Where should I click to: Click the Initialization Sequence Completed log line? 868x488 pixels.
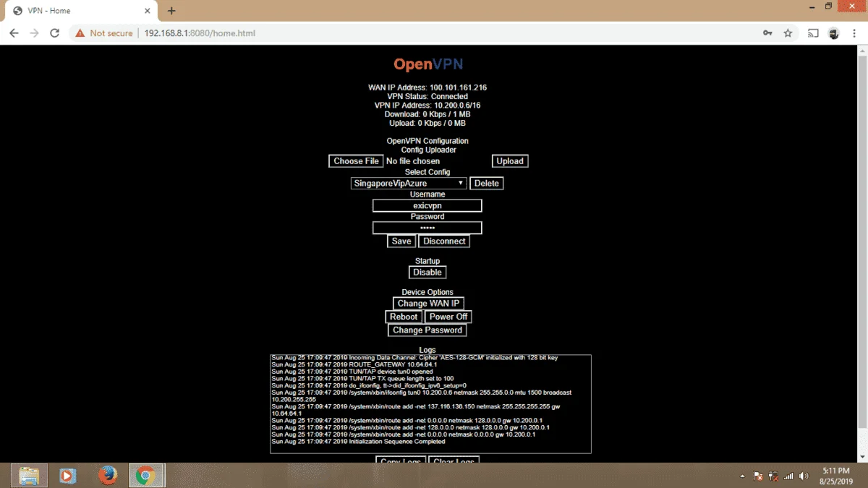(x=358, y=442)
